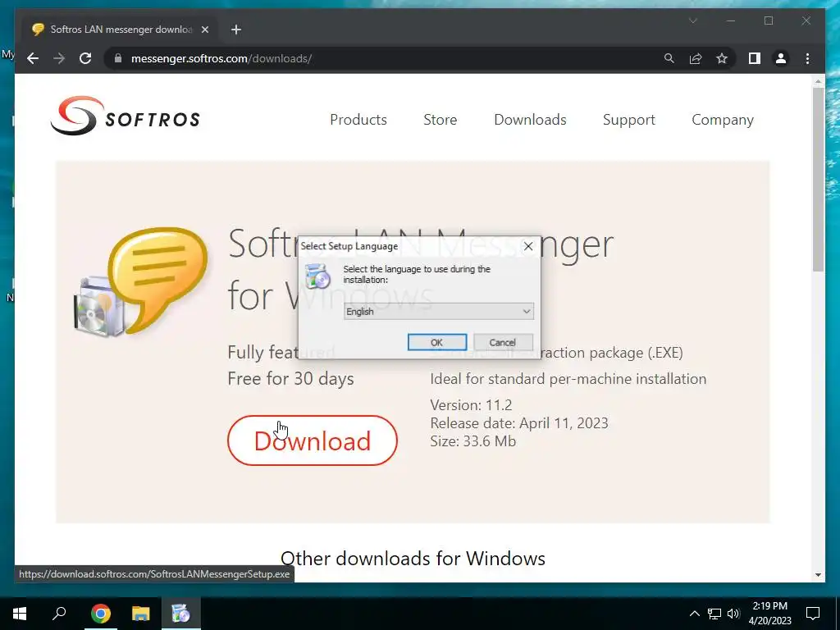Image resolution: width=840 pixels, height=630 pixels.
Task: Show hidden system tray icons
Action: click(x=694, y=614)
